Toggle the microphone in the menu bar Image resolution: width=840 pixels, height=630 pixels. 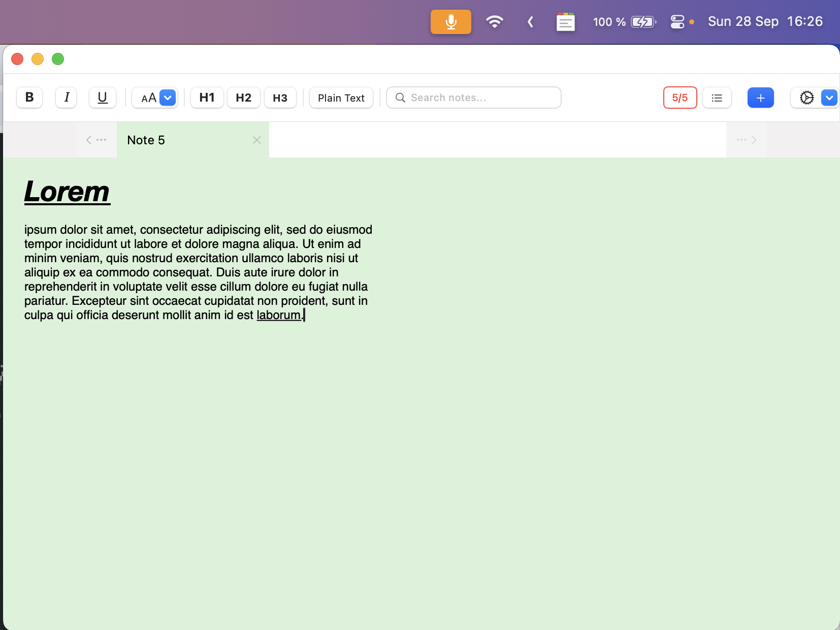[450, 22]
